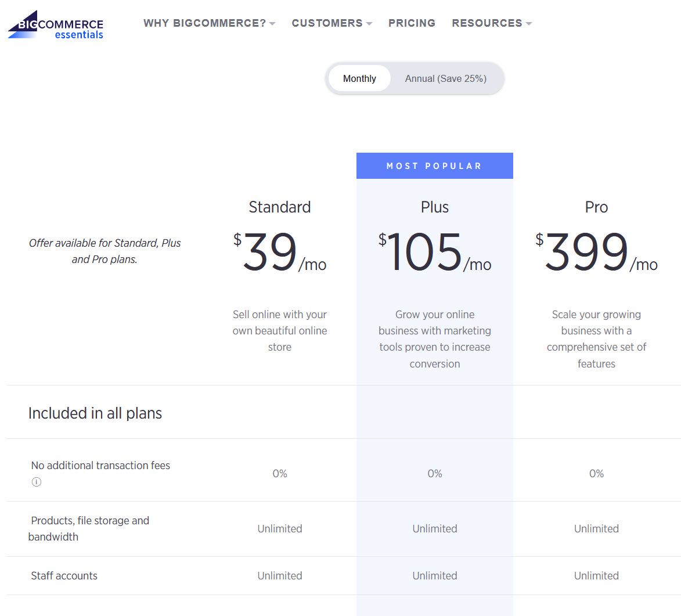
Task: Click the BigCommerce Essentials logo
Action: [56, 25]
